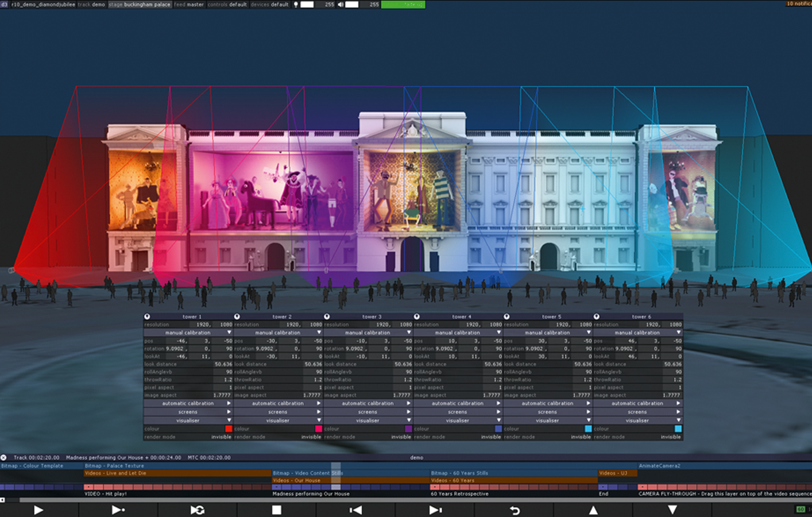Click the green fade up button
Viewport: 812px width, 517px height.
coord(403,4)
